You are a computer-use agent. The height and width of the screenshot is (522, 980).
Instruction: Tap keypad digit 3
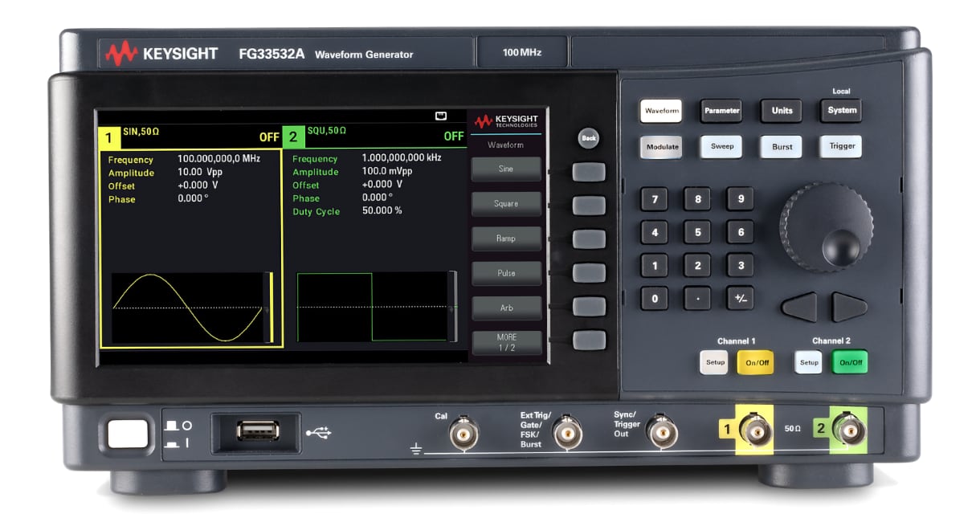tap(741, 265)
